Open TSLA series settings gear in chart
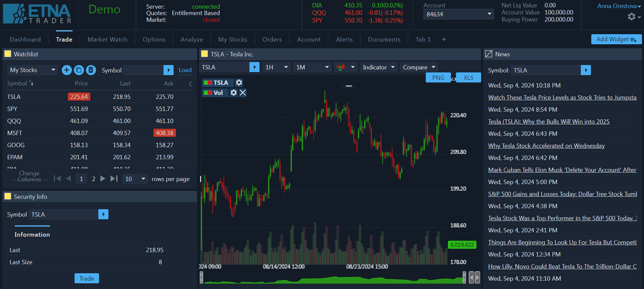This screenshot has height=289, width=644. (239, 82)
